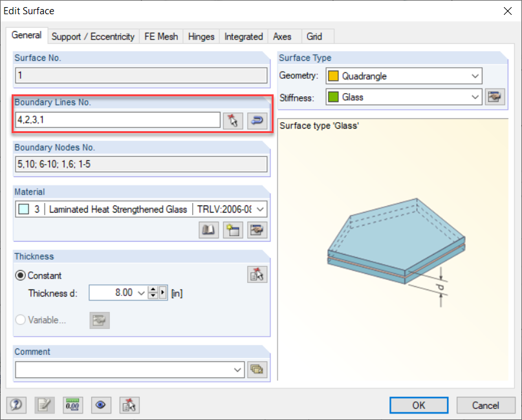Expand the Comment dropdown
This screenshot has height=420, width=522.
[x=237, y=370]
